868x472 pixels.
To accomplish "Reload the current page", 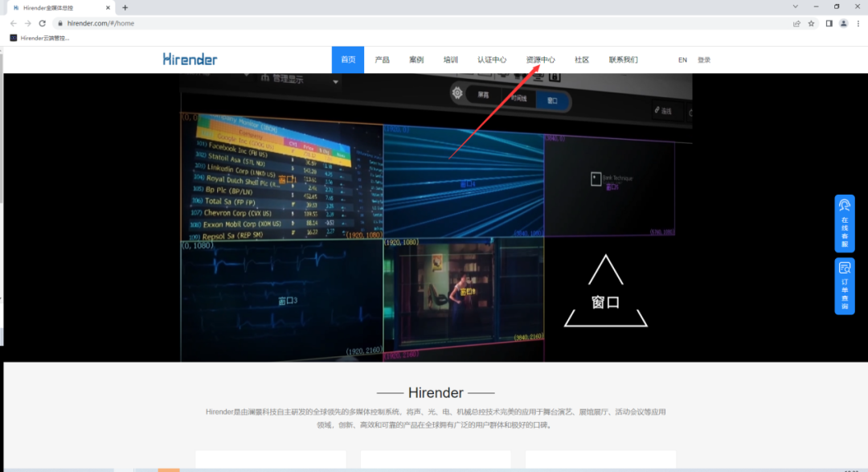I will (43, 23).
